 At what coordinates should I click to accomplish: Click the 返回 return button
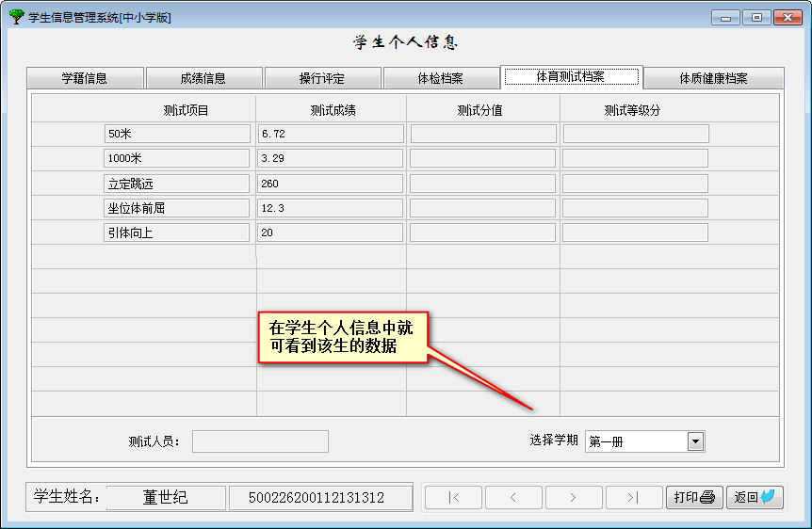point(755,497)
